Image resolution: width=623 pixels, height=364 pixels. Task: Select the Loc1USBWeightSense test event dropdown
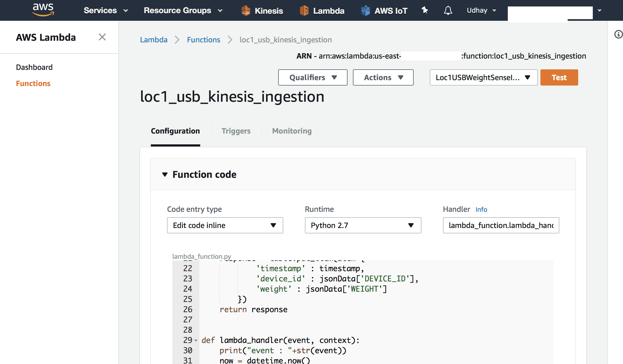click(483, 78)
